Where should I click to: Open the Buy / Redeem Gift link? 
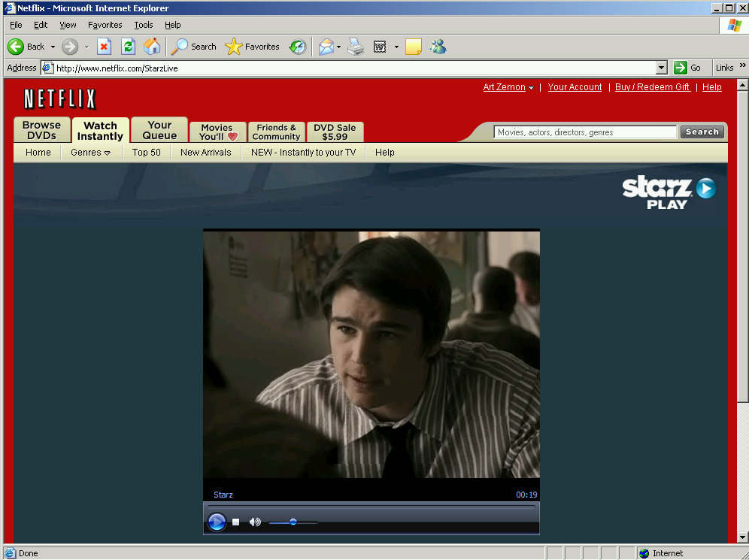pos(653,87)
